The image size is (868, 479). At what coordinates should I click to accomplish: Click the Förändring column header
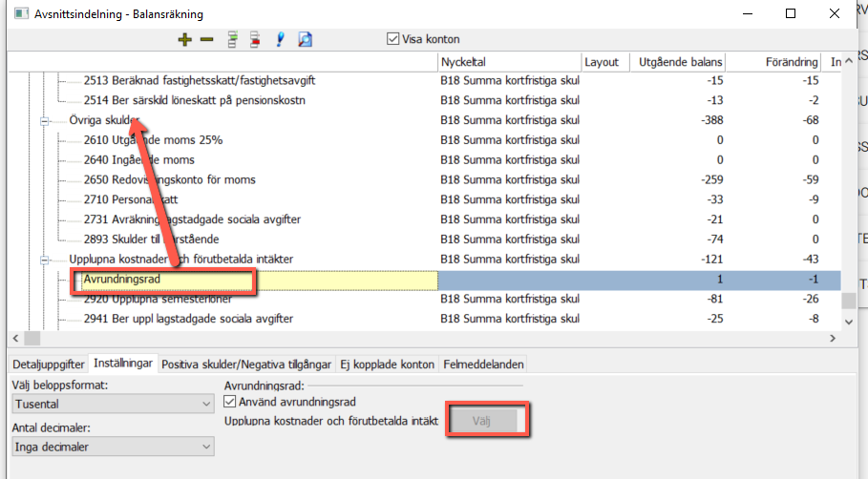pyautogui.click(x=773, y=62)
